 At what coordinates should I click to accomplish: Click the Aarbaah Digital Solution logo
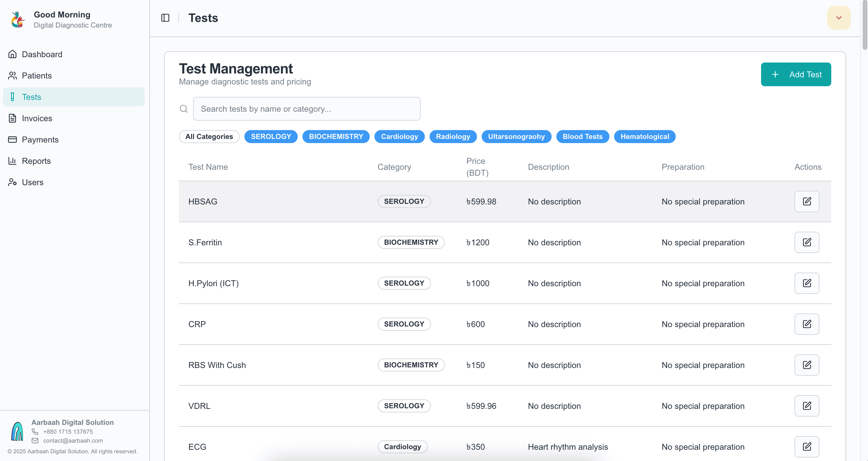pos(17,431)
